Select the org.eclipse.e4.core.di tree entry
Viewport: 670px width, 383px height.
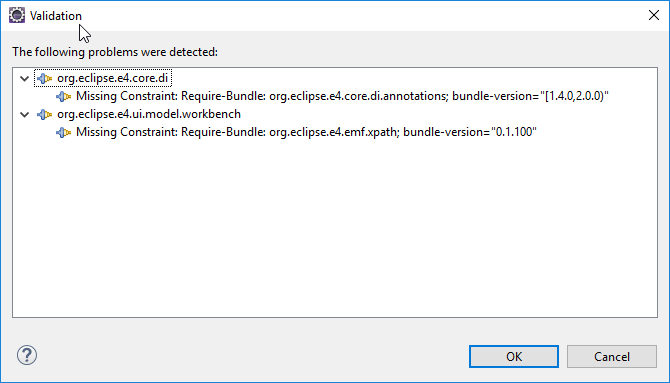tap(113, 78)
